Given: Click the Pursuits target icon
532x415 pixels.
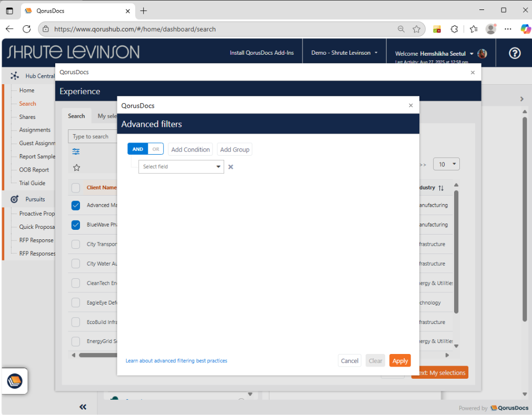Looking at the screenshot, I should coord(14,199).
